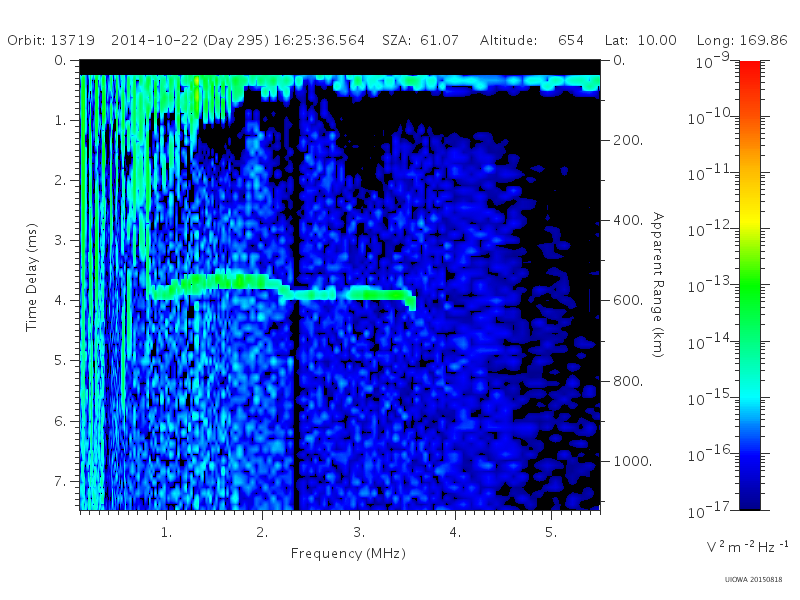Click apparent range tick label '600.'

pyautogui.click(x=628, y=301)
